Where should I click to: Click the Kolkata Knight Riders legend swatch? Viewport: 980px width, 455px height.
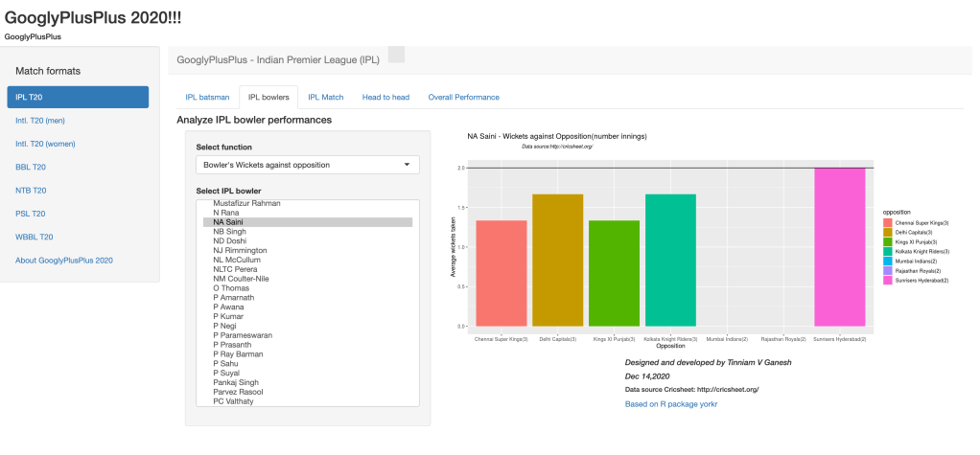pos(888,251)
